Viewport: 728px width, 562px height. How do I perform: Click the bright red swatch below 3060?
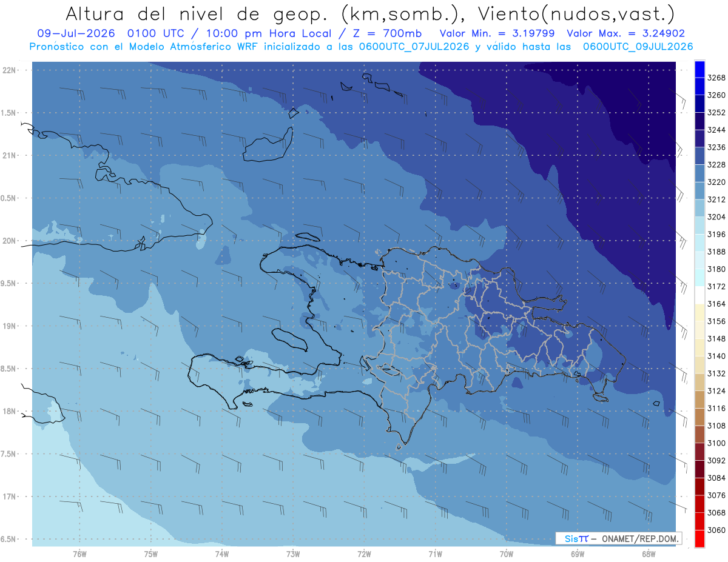point(699,538)
